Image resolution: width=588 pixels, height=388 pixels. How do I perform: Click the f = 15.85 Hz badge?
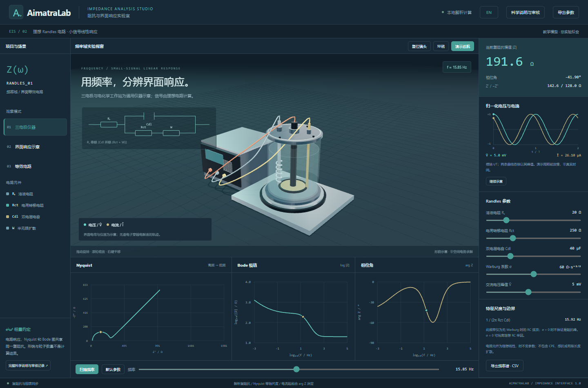pyautogui.click(x=457, y=67)
